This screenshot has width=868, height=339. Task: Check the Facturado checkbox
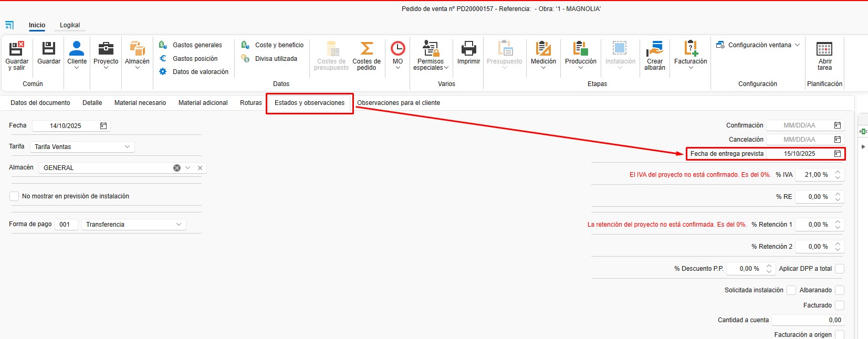[x=840, y=305]
